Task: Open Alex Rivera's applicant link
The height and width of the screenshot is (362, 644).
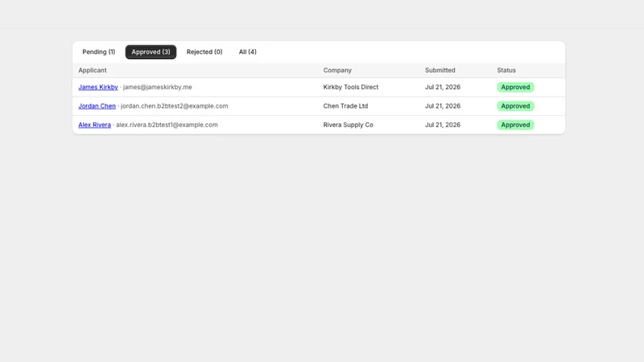Action: pos(94,125)
